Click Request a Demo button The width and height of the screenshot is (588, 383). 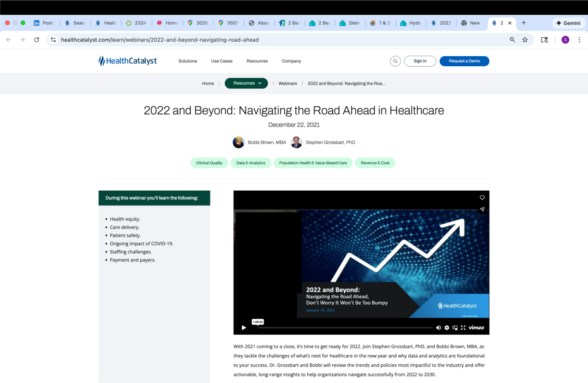[x=464, y=61]
